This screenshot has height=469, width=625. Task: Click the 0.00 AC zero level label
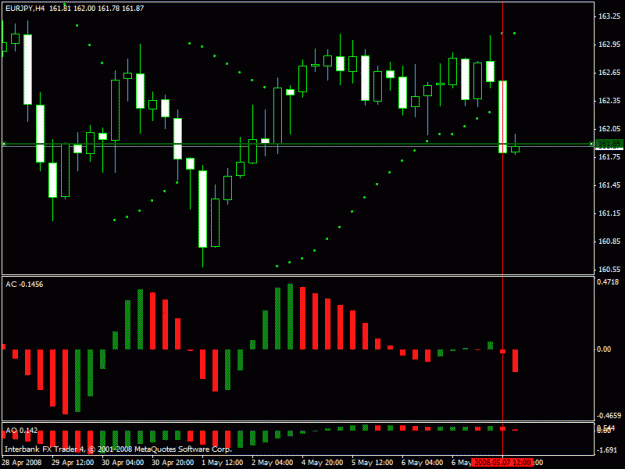click(x=604, y=349)
